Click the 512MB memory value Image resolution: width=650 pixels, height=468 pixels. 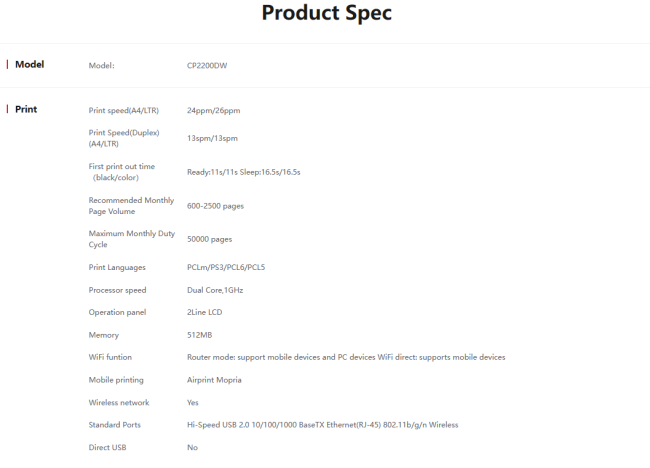(199, 335)
